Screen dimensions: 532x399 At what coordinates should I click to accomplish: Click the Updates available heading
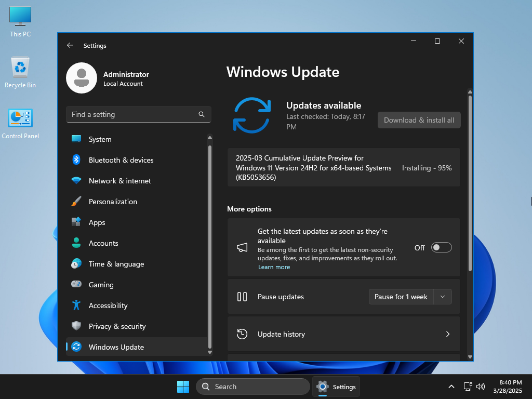(324, 105)
